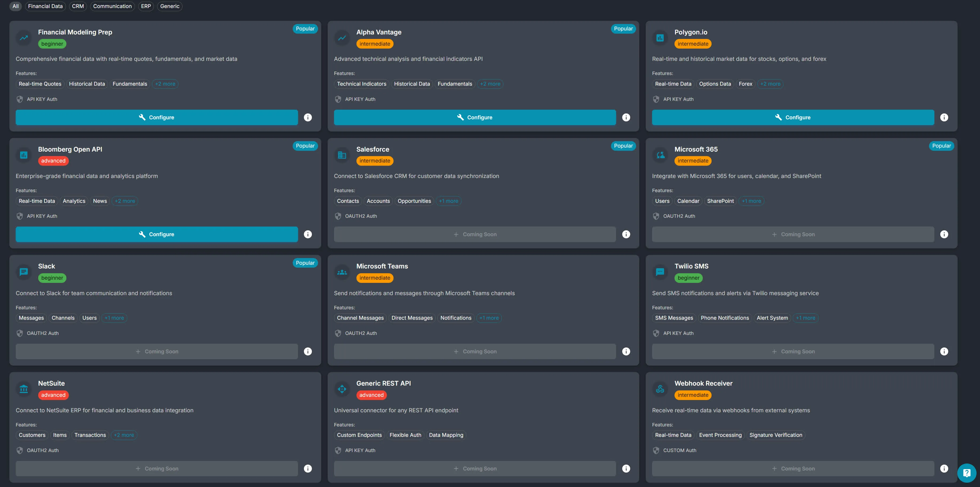The height and width of the screenshot is (487, 980).
Task: Click Coming Soon on Webhook Receiver card
Action: pos(793,469)
